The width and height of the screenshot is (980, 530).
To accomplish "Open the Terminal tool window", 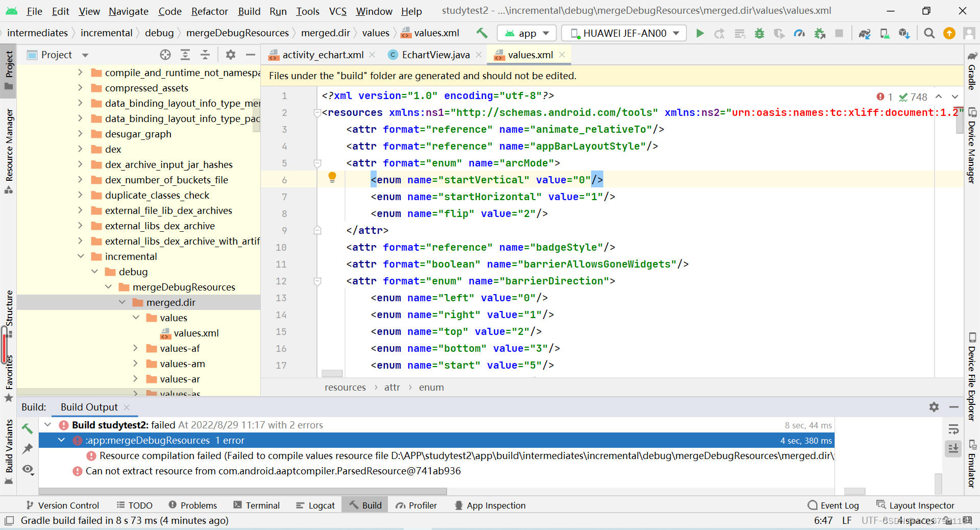I will click(262, 505).
